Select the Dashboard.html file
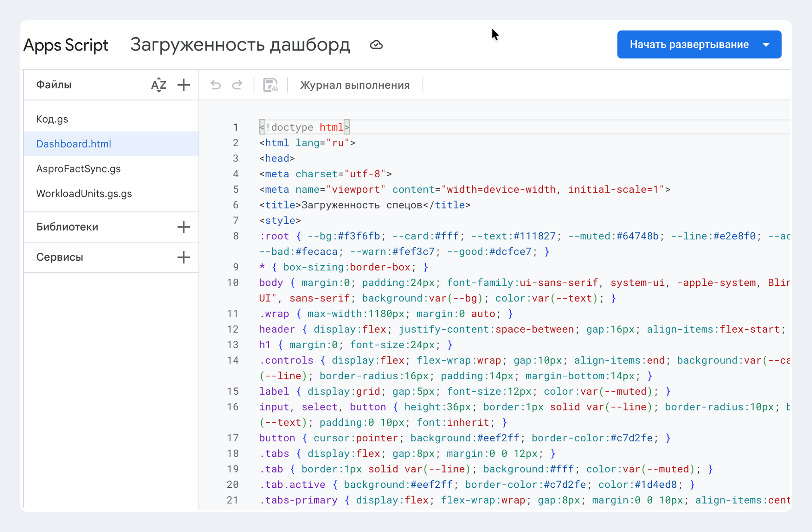This screenshot has width=812, height=532. (111, 144)
